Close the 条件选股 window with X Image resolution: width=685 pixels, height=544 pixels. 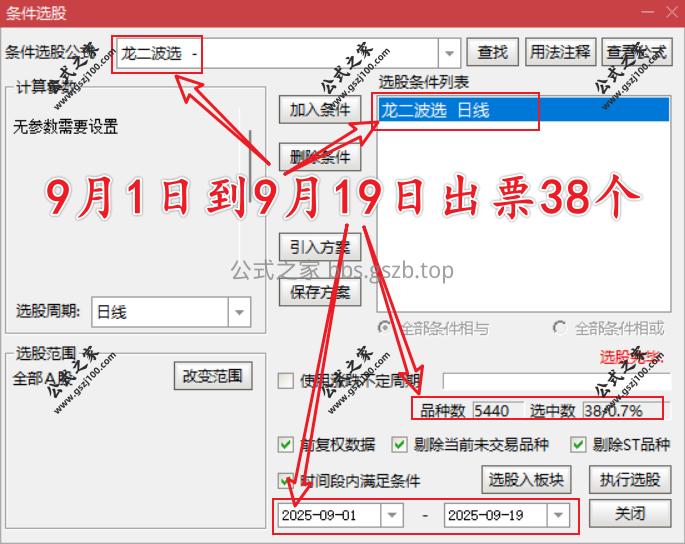[672, 12]
